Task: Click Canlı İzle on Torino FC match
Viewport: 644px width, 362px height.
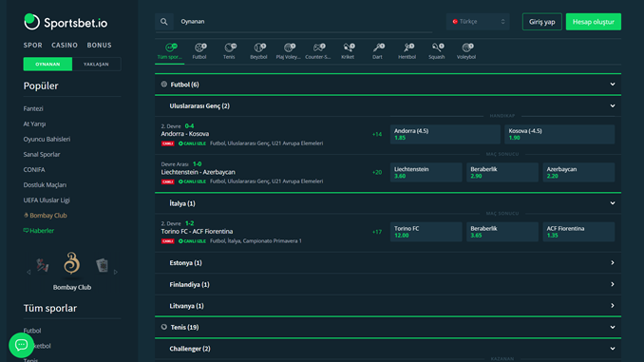Action: click(x=192, y=241)
